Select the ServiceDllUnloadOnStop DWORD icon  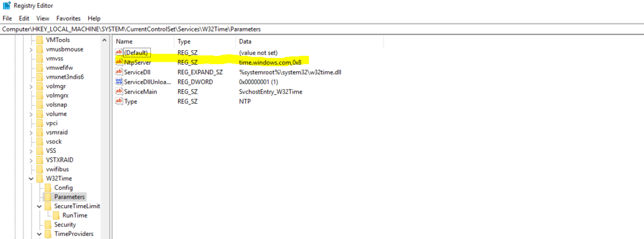119,82
